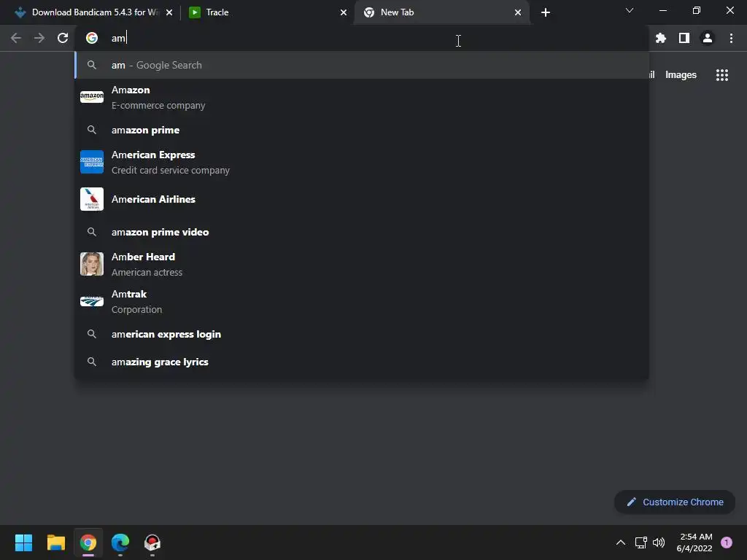
Task: Open the profile avatar icon
Action: click(708, 38)
